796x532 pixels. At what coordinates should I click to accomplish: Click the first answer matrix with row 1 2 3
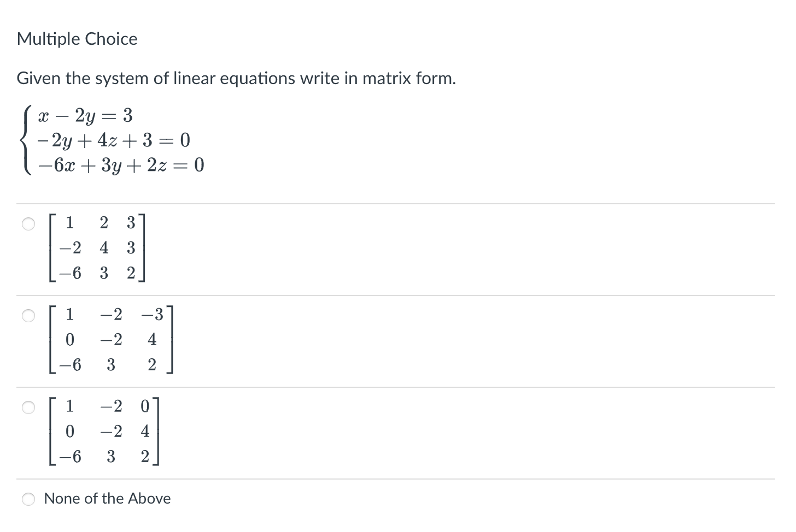click(97, 249)
